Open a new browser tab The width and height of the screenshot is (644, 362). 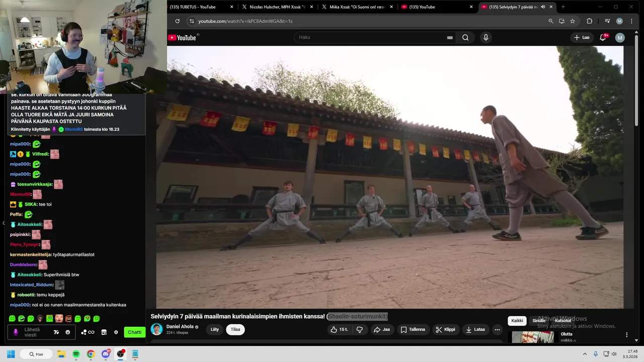[x=563, y=7]
